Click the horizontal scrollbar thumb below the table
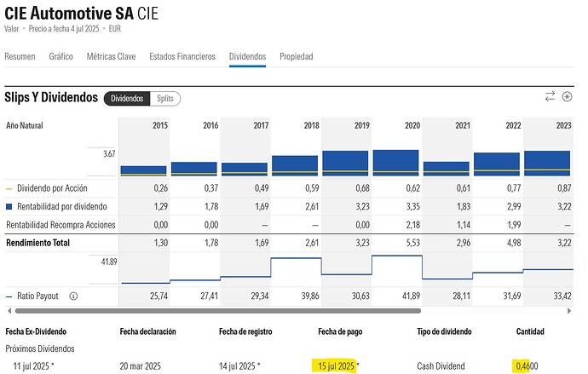This screenshot has height=374, width=588. 218,311
